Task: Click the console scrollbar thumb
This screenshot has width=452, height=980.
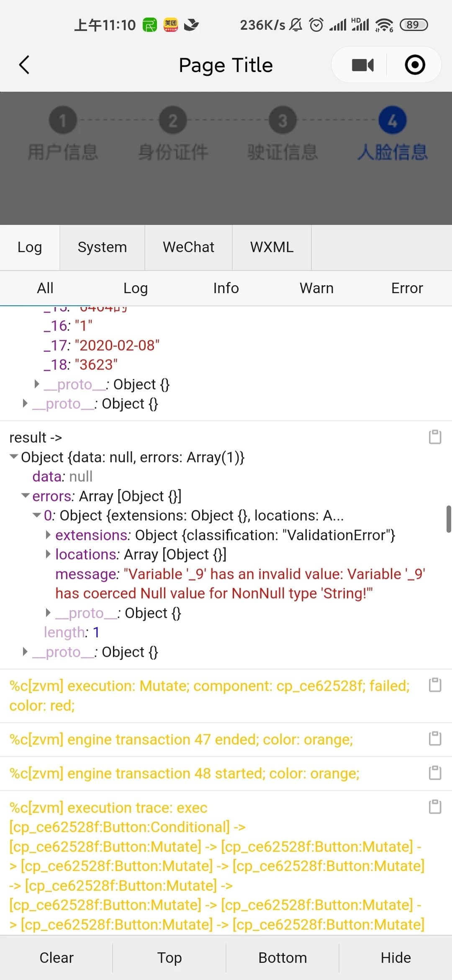Action: pyautogui.click(x=449, y=518)
